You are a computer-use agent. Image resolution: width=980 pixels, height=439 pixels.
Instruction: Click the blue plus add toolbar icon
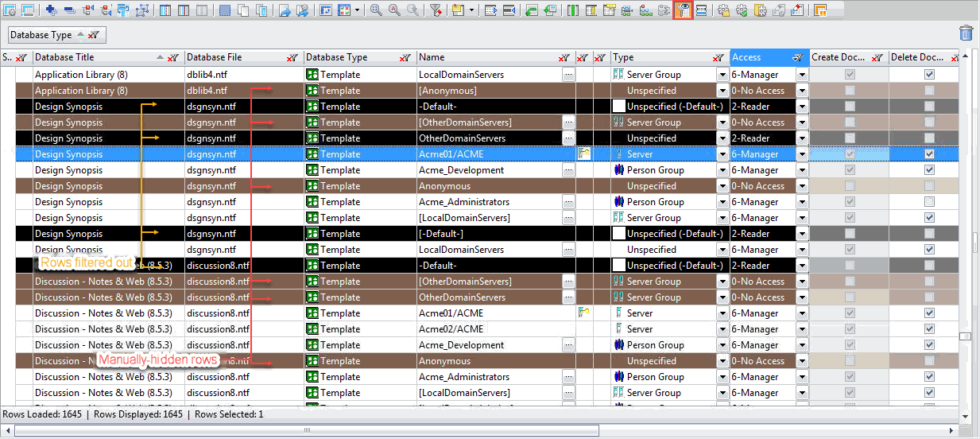pos(52,10)
